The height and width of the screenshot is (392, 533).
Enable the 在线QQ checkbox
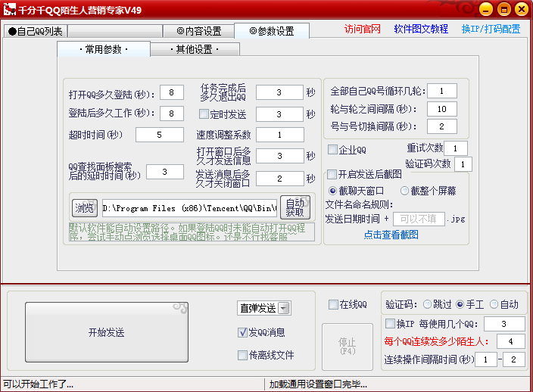pos(333,304)
